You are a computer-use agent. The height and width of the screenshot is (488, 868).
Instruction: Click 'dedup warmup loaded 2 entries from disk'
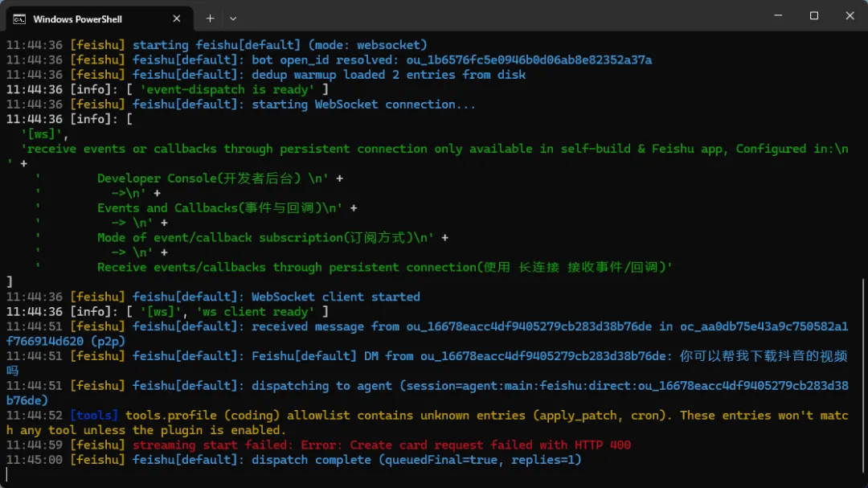point(389,75)
